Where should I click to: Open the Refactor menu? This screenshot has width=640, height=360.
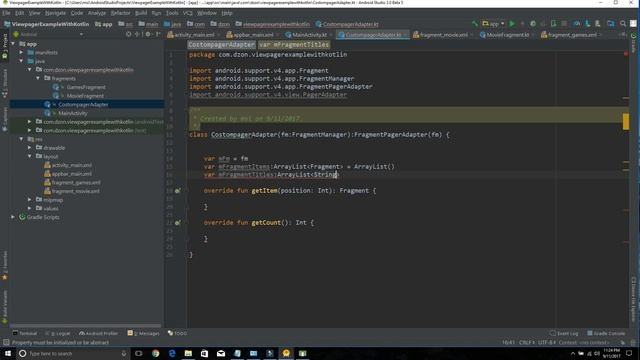[x=120, y=13]
